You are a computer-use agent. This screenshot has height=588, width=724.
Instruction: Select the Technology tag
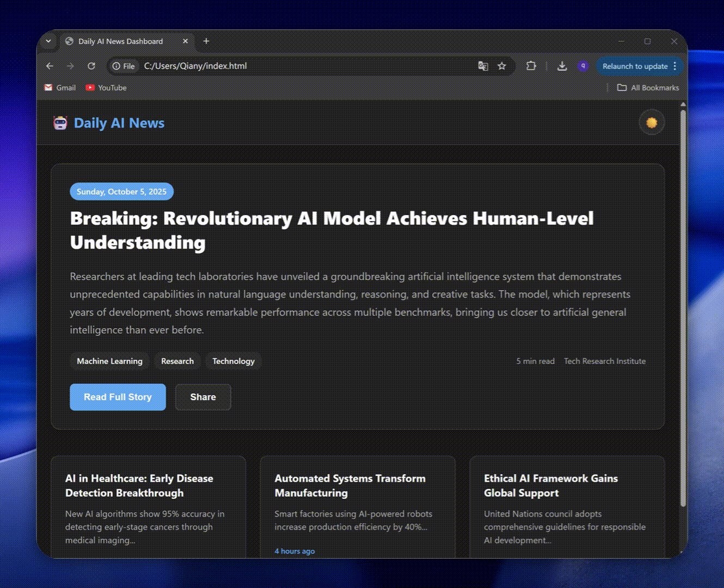click(234, 361)
